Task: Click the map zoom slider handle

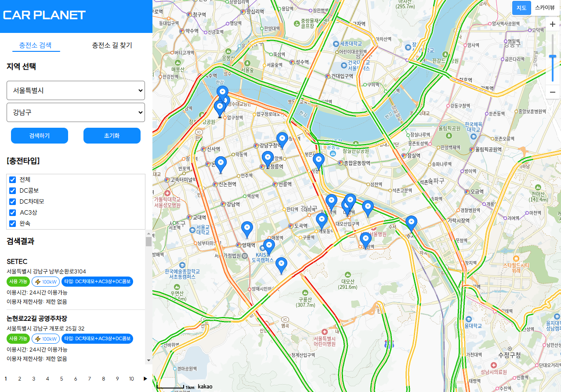Action: point(553,57)
